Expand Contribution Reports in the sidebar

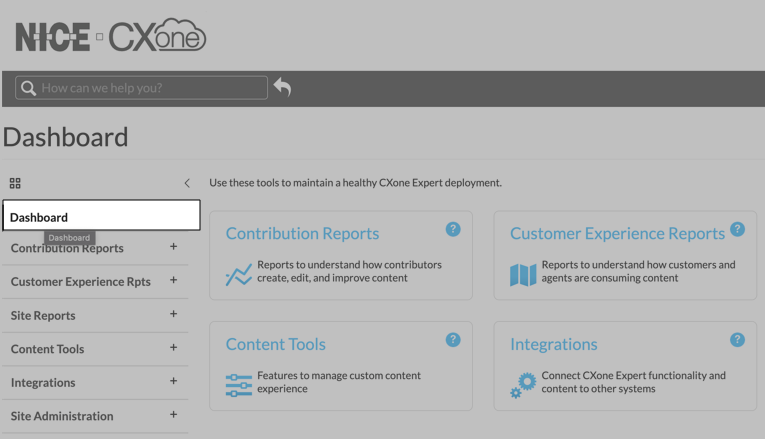click(x=173, y=247)
